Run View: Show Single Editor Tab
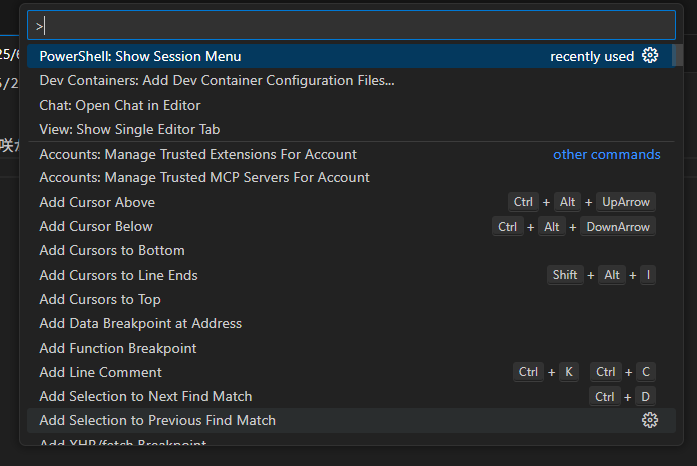Image resolution: width=697 pixels, height=466 pixels. tap(130, 129)
